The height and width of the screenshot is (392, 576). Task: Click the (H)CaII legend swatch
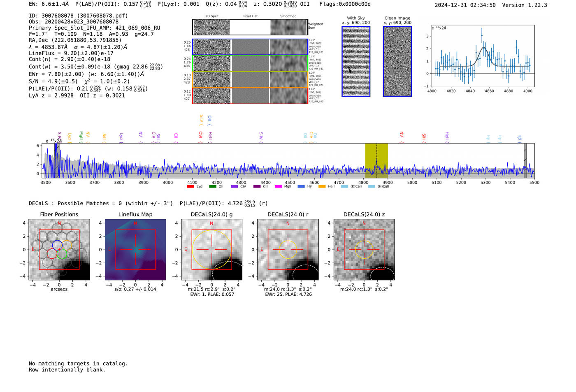coord(372,186)
